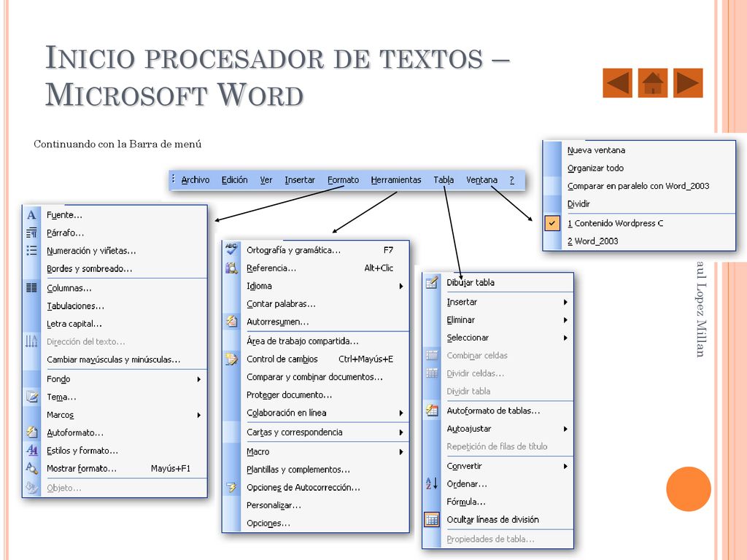Expand the Idioma submenu arrow

click(x=401, y=286)
